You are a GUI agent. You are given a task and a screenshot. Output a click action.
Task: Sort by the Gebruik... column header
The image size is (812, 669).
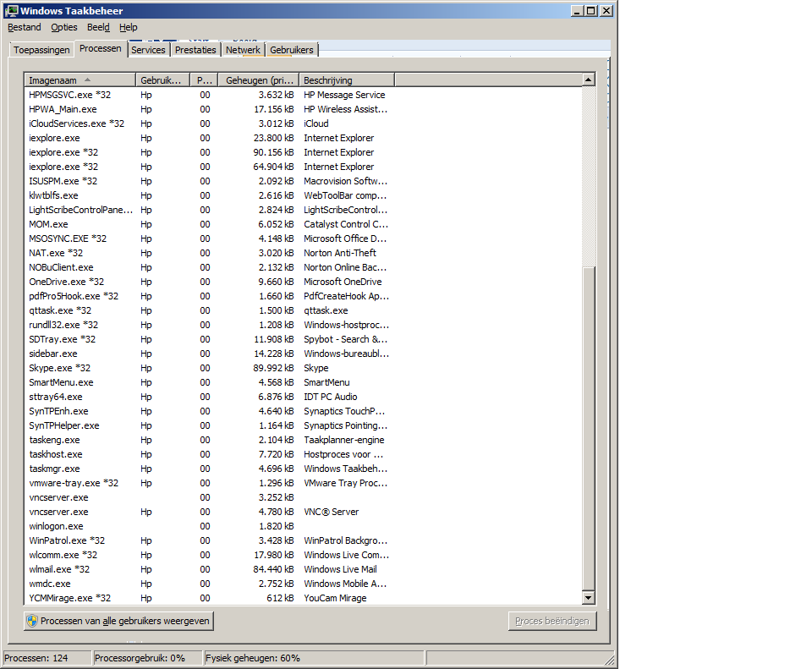point(162,80)
